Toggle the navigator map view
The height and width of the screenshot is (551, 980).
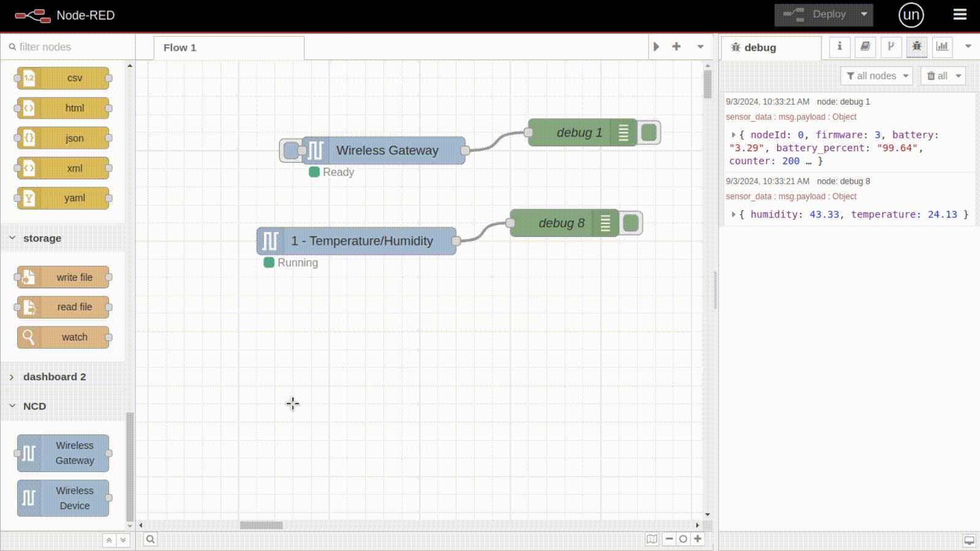[652, 539]
